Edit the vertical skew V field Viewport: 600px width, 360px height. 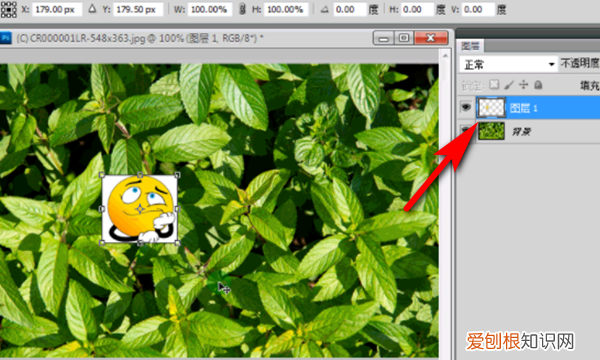tap(478, 9)
